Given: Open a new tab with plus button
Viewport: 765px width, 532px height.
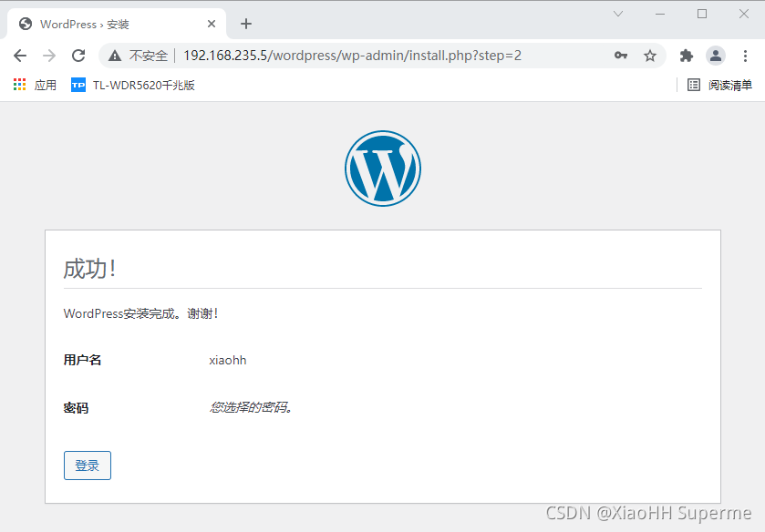Looking at the screenshot, I should (246, 24).
